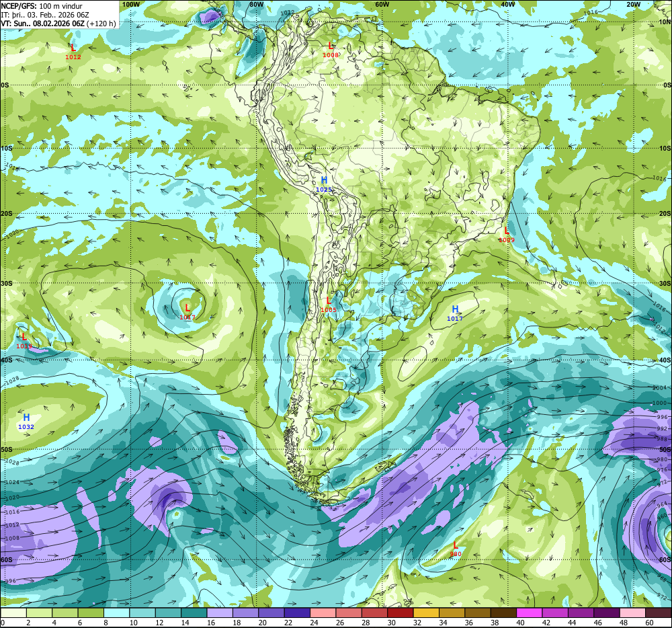This screenshot has width=672, height=628.
Task: Click the right-edge '60S' latitude label
Action: (665, 560)
